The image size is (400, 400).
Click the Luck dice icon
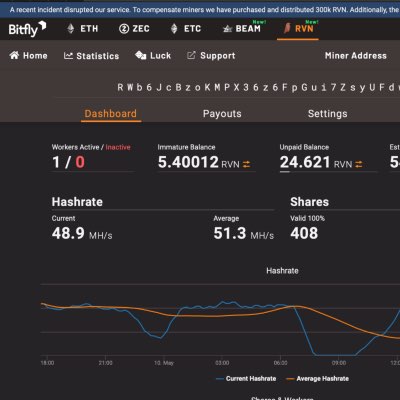click(141, 55)
